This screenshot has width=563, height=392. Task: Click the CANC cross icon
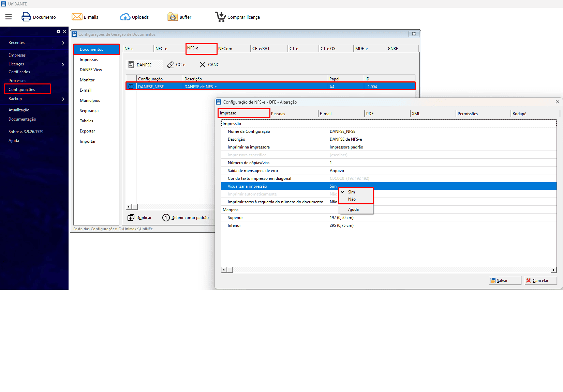(203, 65)
